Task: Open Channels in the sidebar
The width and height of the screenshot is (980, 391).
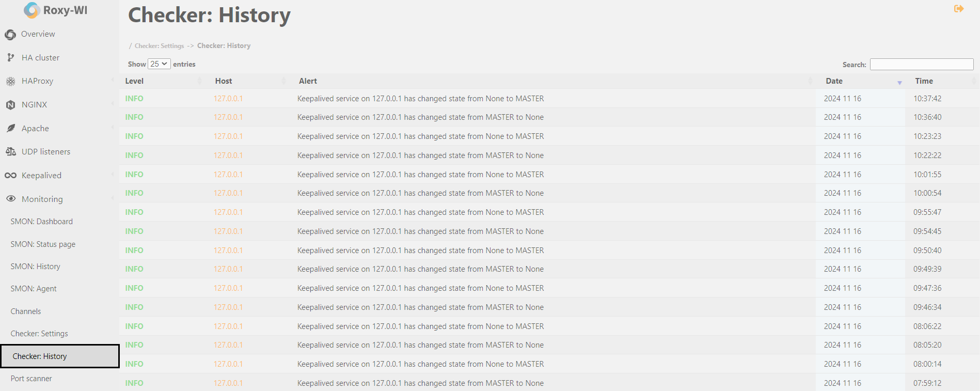Action: click(x=26, y=311)
